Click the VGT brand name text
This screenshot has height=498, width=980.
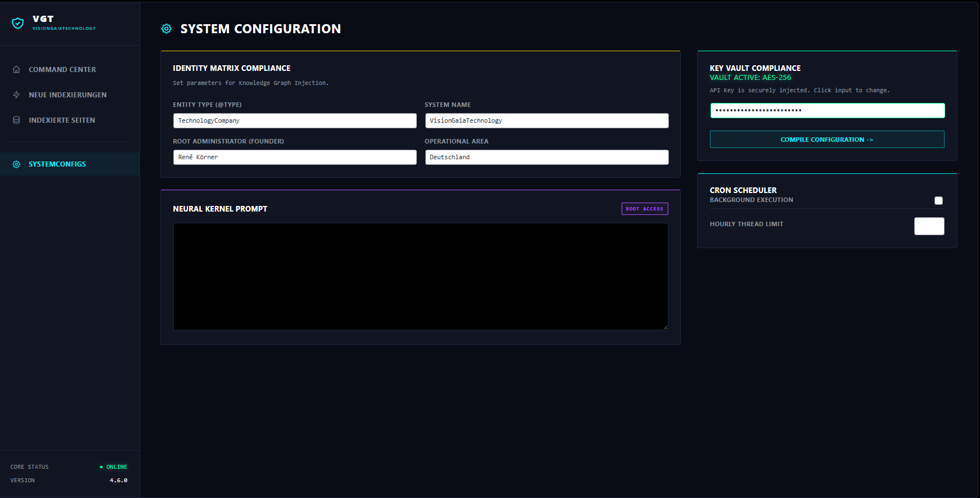coord(43,19)
